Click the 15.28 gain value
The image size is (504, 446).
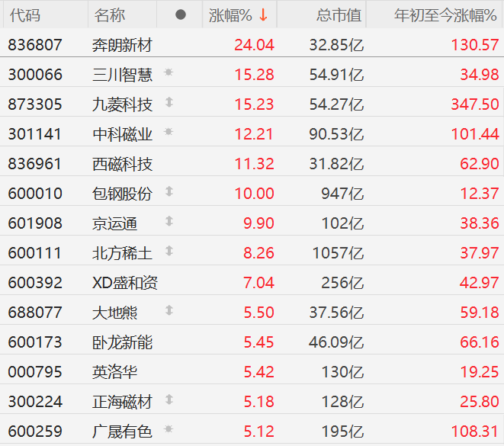[254, 75]
